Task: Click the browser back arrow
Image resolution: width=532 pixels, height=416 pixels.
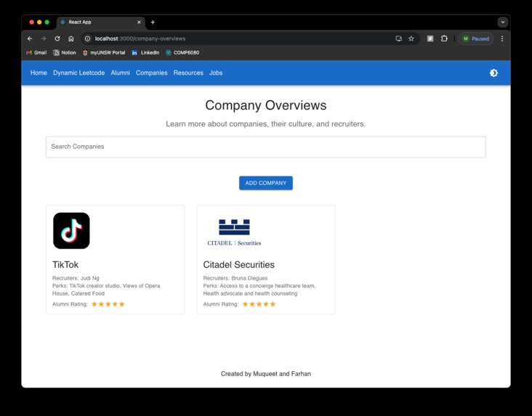Action: (x=30, y=38)
